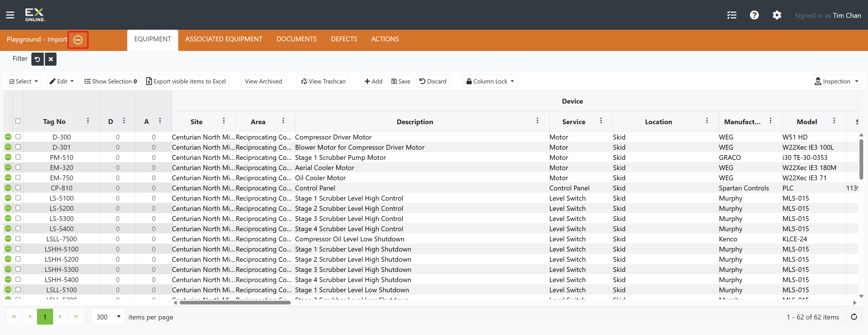The image size is (868, 335).
Task: Switch to the Associated Equipment tab
Action: click(223, 39)
